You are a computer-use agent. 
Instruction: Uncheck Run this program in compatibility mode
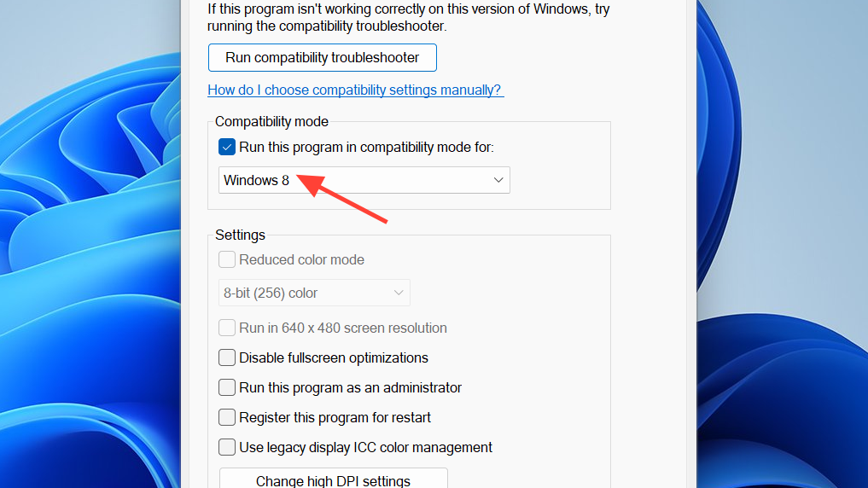[227, 148]
